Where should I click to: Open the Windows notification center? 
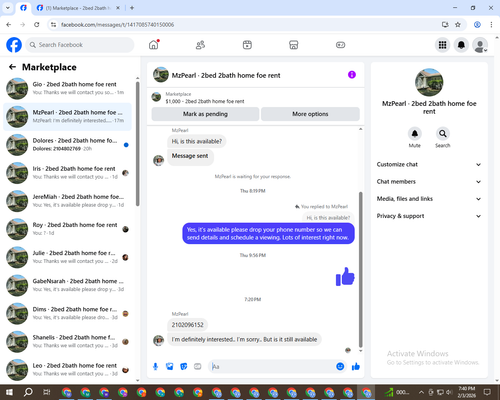pyautogui.click(x=487, y=392)
